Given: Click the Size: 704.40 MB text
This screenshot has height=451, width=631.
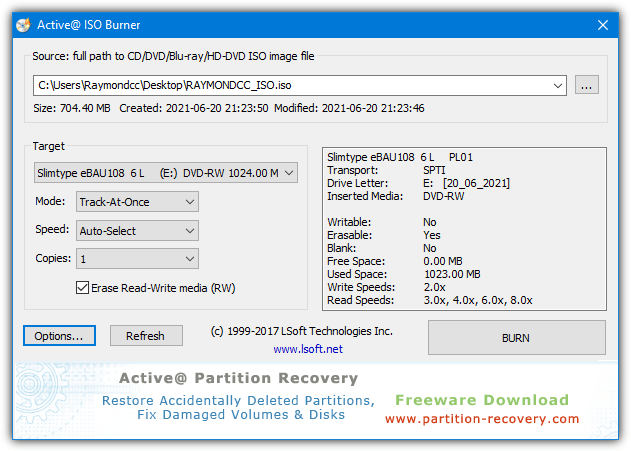Looking at the screenshot, I should pos(72,108).
